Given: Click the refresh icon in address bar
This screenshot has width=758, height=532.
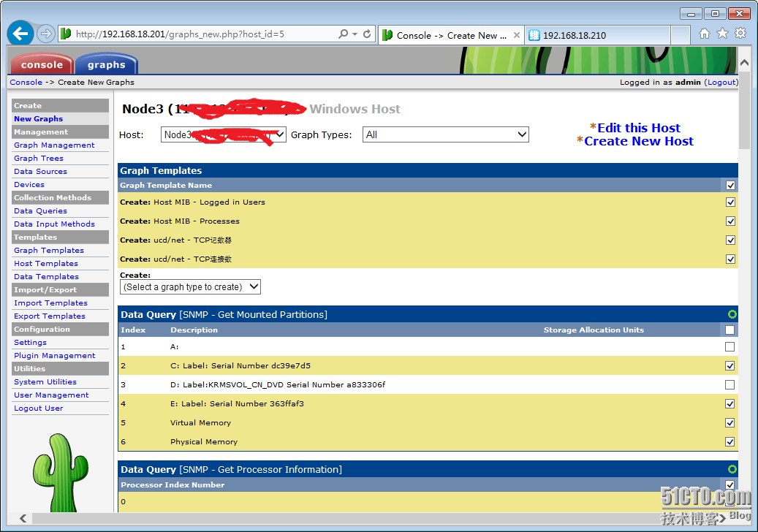Looking at the screenshot, I should [367, 34].
